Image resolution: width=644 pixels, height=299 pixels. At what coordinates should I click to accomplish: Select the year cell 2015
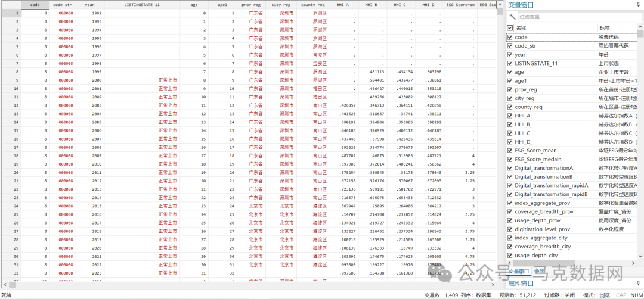pos(90,206)
